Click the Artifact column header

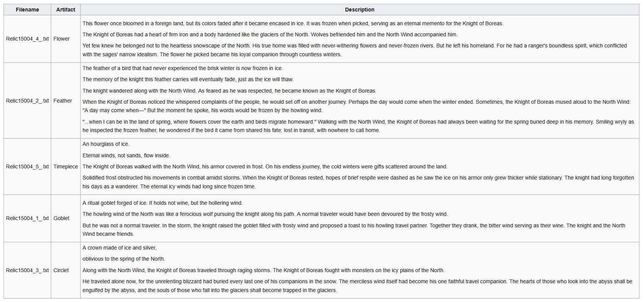[x=66, y=10]
